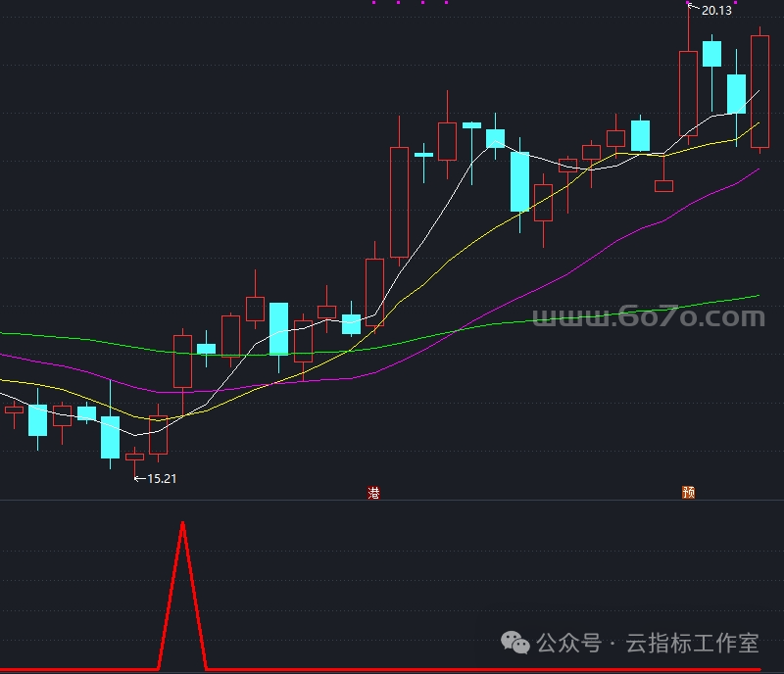Click the divider between chart and indicator panel
784x674 pixels.
392,501
